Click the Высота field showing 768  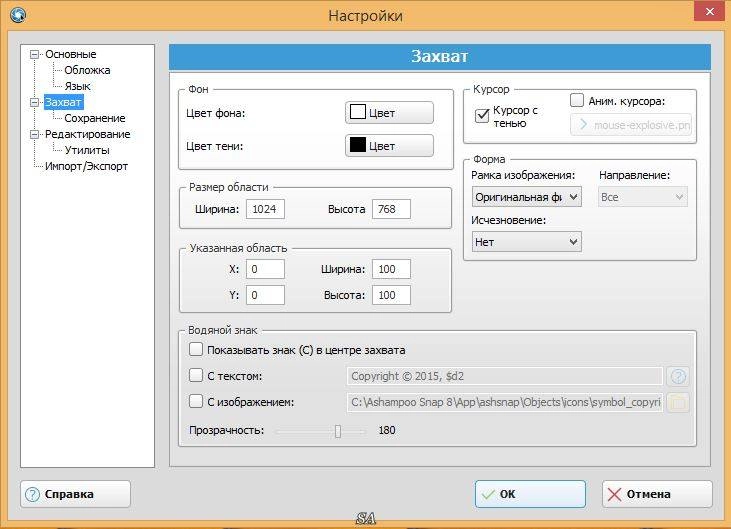391,209
